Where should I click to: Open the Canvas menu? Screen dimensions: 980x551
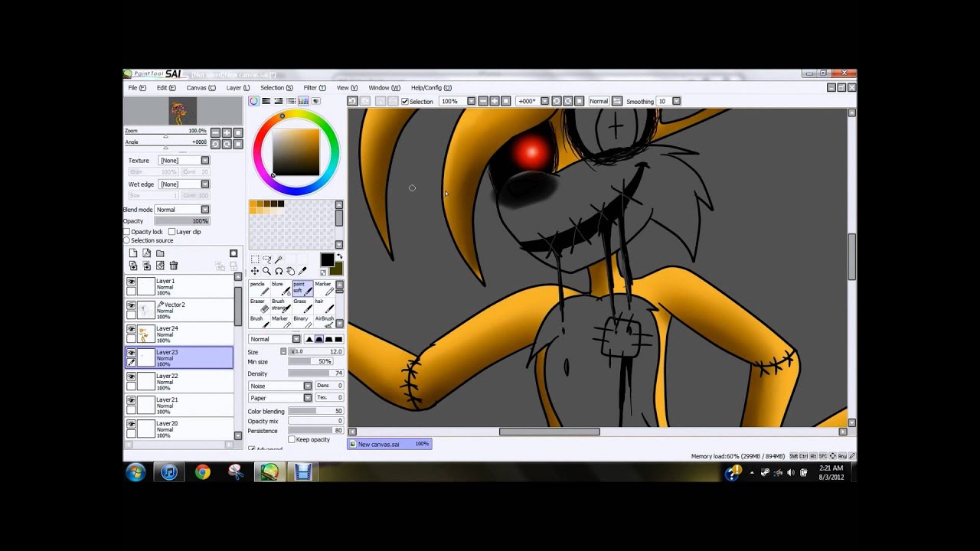point(201,88)
